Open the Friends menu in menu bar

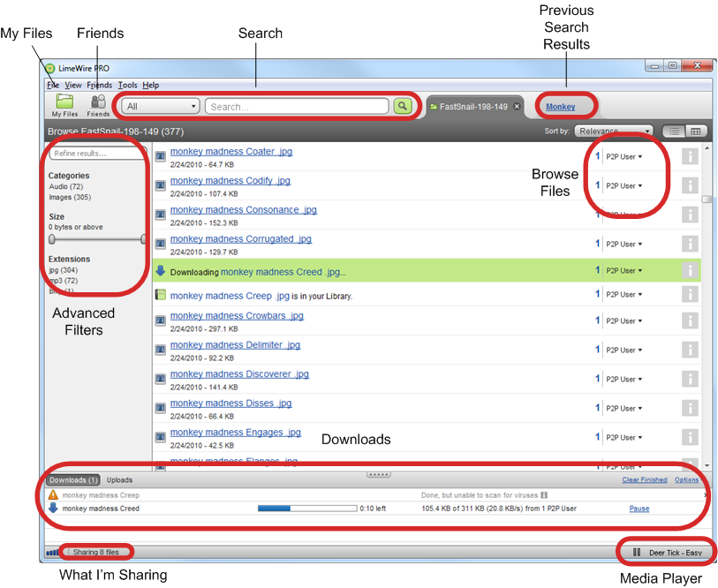tap(100, 85)
